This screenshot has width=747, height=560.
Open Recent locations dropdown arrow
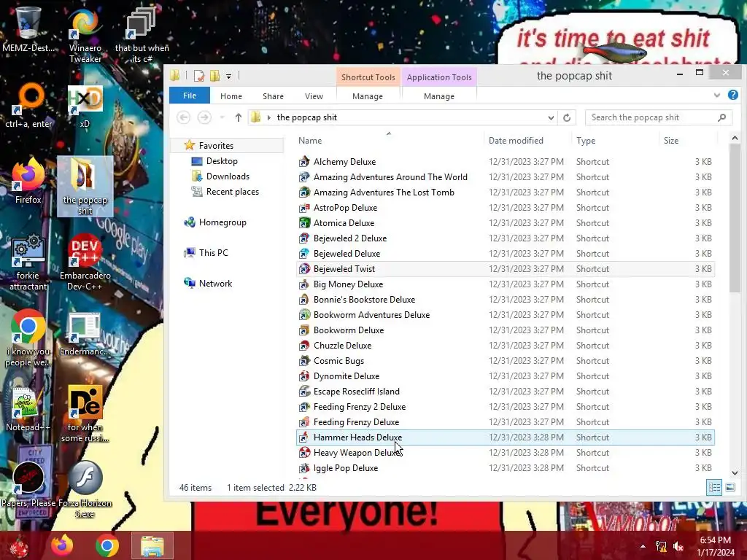pos(222,117)
